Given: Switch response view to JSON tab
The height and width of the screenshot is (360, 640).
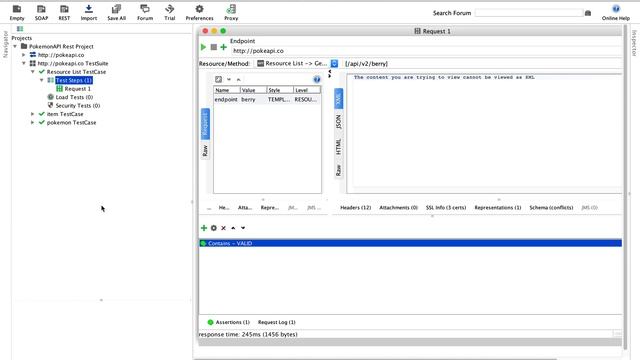Looking at the screenshot, I should 338,122.
